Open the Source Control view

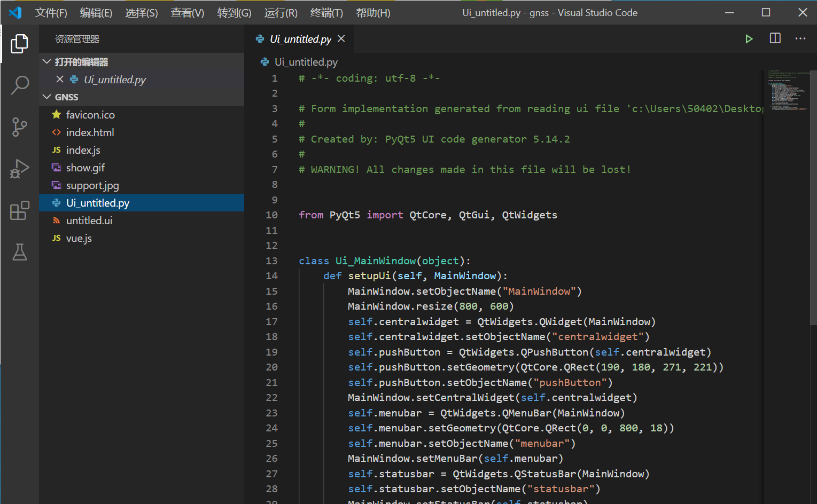19,127
